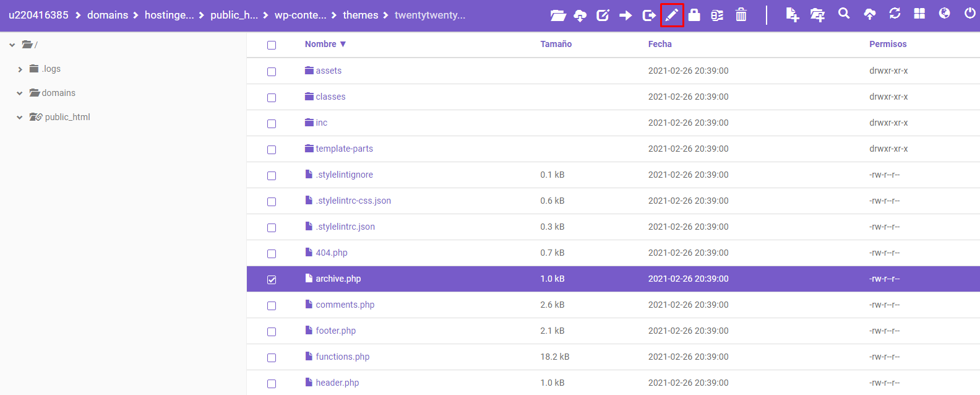Image resolution: width=980 pixels, height=395 pixels.
Task: Click the new file toolbar icon
Action: (792, 15)
